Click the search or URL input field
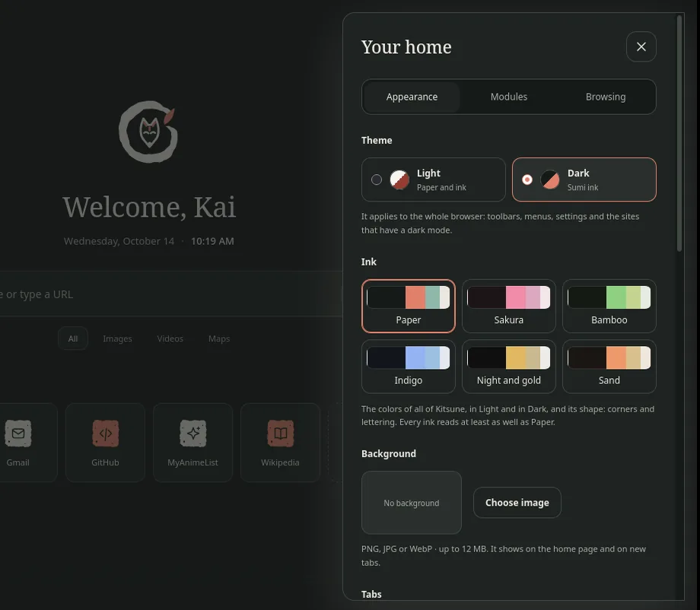 171,294
